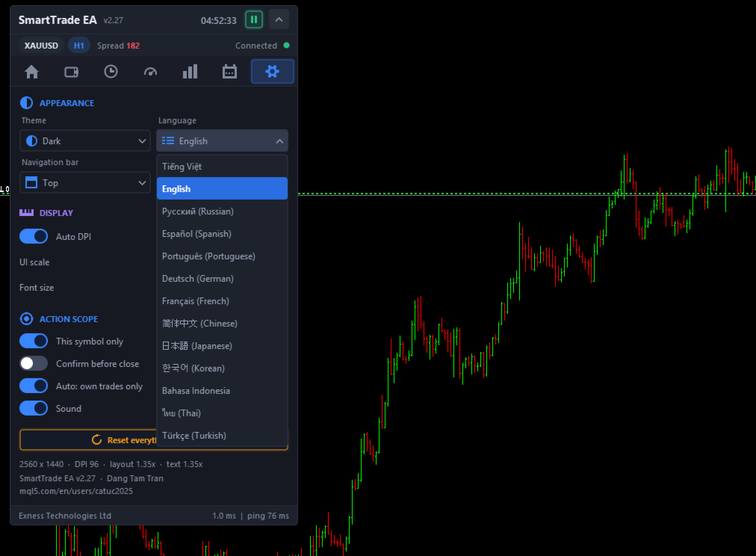Click the APPEARANCE section header icon
This screenshot has height=556, width=756.
[x=26, y=102]
